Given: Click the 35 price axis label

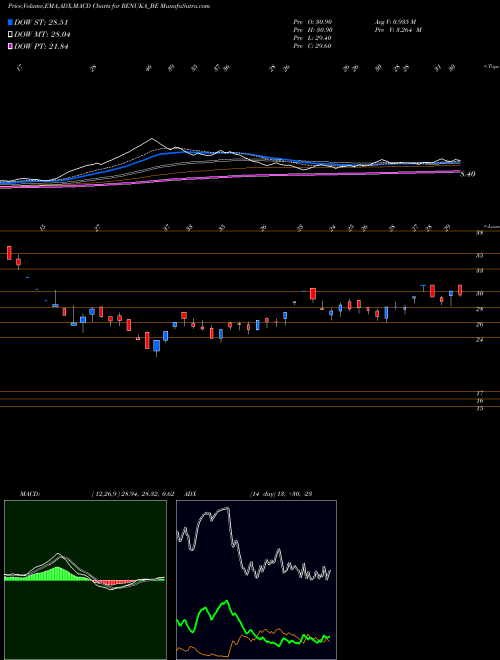Looking at the screenshot, I should pos(479,255).
